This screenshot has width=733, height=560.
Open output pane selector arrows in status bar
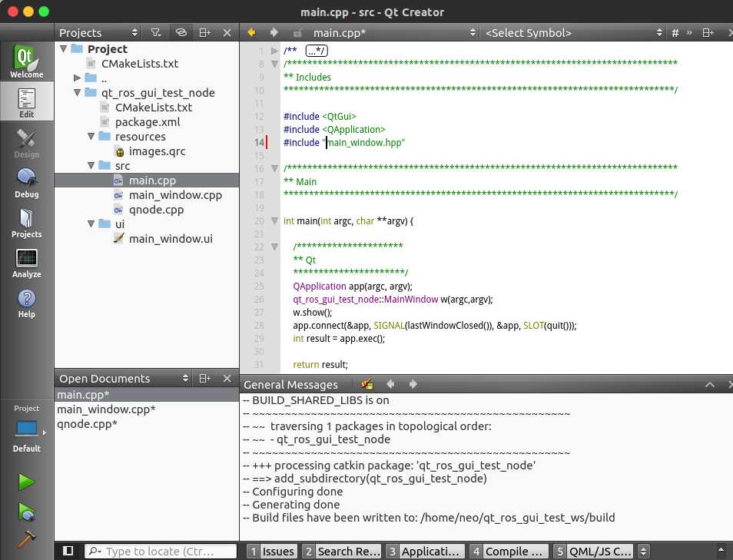point(644,551)
